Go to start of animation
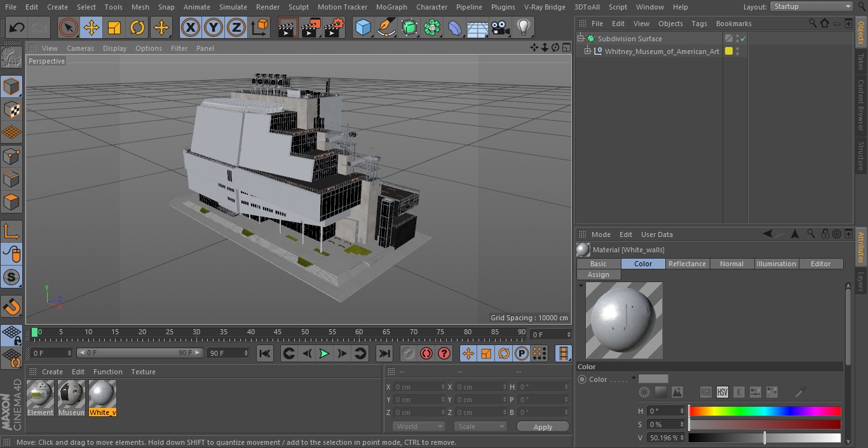Screen dimensions: 868x448 pyautogui.click(x=265, y=353)
